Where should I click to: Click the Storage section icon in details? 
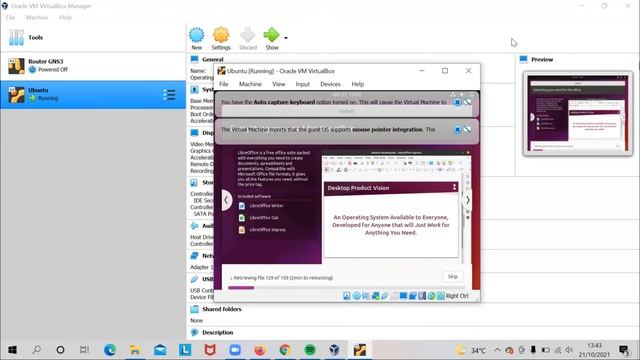[194, 182]
